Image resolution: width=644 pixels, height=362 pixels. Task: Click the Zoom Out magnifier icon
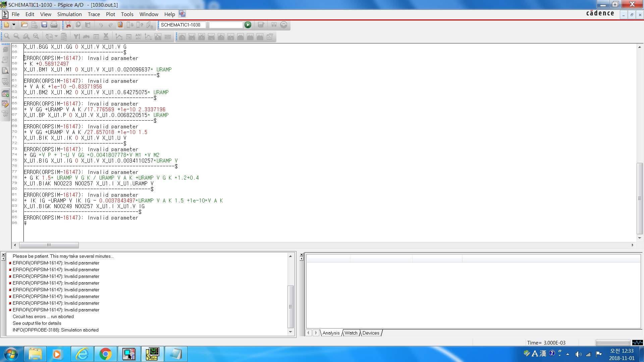pyautogui.click(x=16, y=37)
